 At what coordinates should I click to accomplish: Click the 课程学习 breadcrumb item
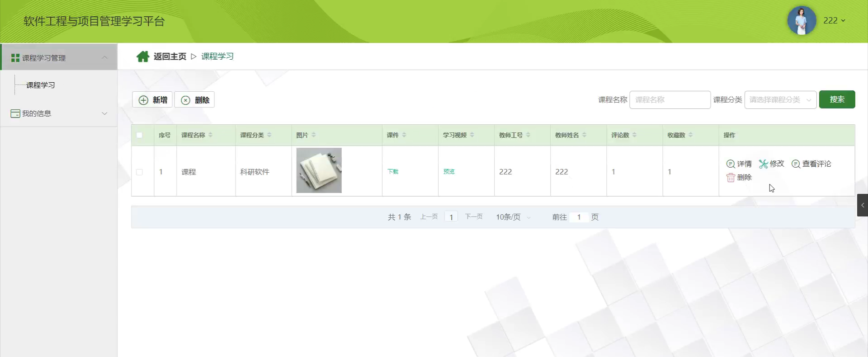tap(217, 56)
